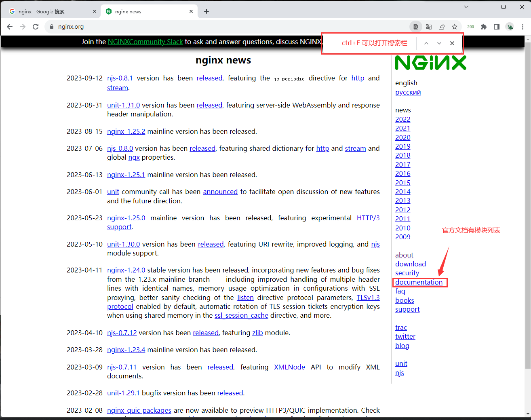Viewport: 531px width, 420px height.
Task: Select the nginx news tab
Action: (149, 12)
